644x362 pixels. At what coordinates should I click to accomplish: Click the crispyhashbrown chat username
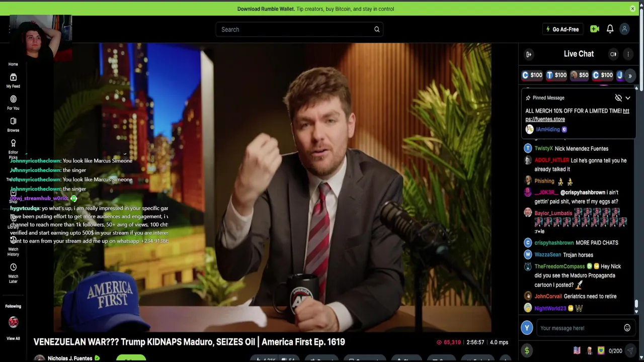pos(554,243)
